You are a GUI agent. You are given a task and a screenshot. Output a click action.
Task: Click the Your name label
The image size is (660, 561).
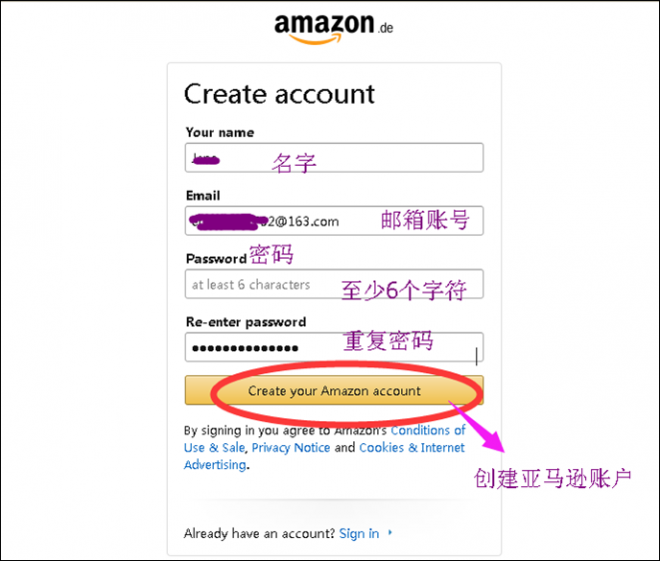point(220,133)
